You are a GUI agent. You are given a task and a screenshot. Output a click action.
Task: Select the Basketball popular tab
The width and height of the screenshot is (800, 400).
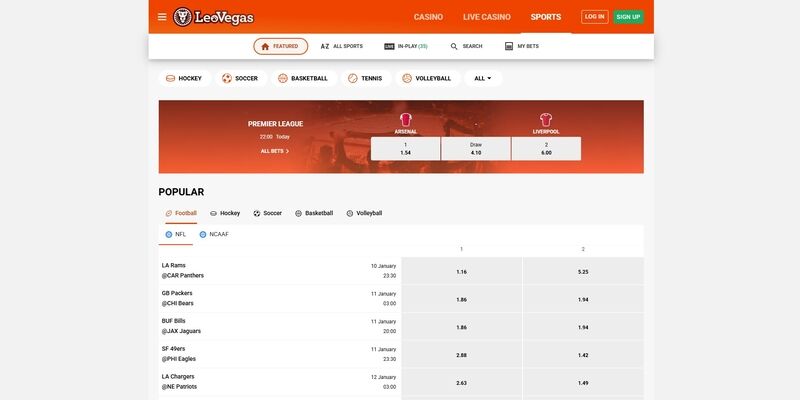pos(314,213)
